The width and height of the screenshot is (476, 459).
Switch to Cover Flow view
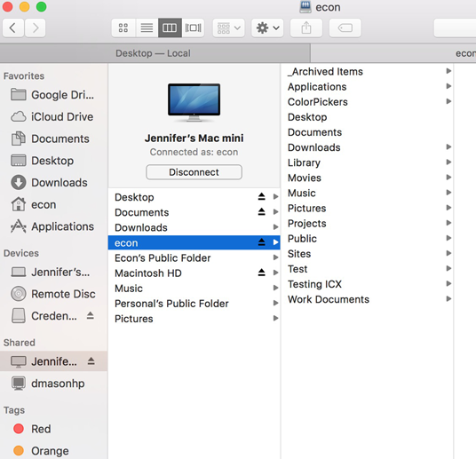[193, 28]
